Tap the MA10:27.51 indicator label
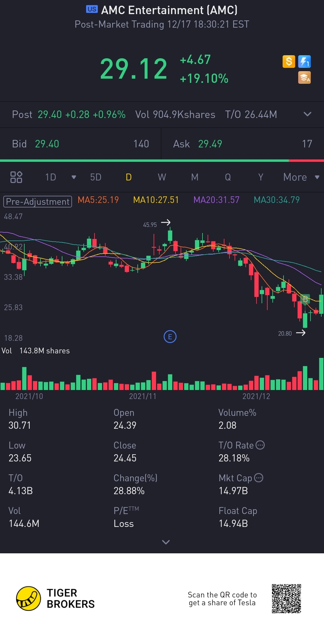This screenshot has width=324, height=644. point(156,200)
